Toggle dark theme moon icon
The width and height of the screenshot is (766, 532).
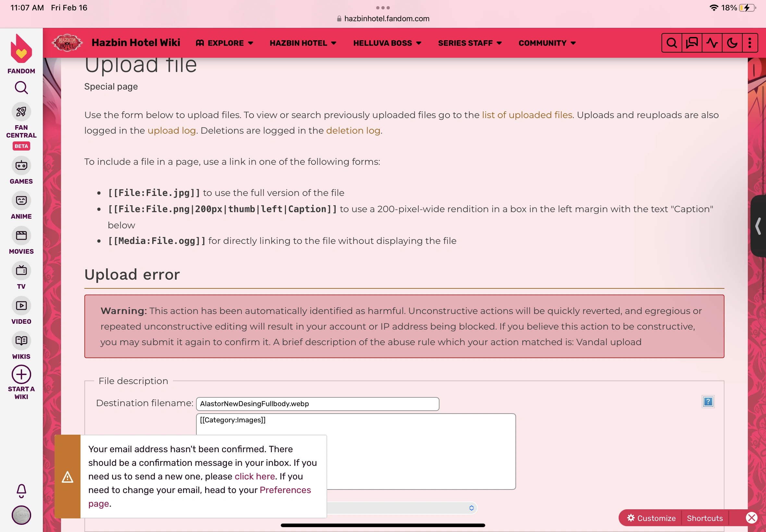pyautogui.click(x=732, y=43)
